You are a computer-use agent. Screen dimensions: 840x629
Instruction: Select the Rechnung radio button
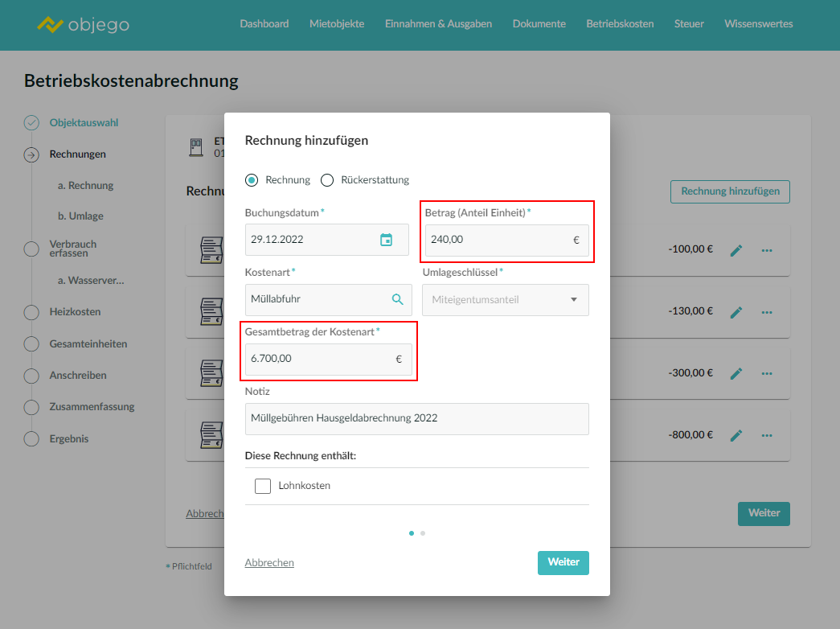pos(252,180)
